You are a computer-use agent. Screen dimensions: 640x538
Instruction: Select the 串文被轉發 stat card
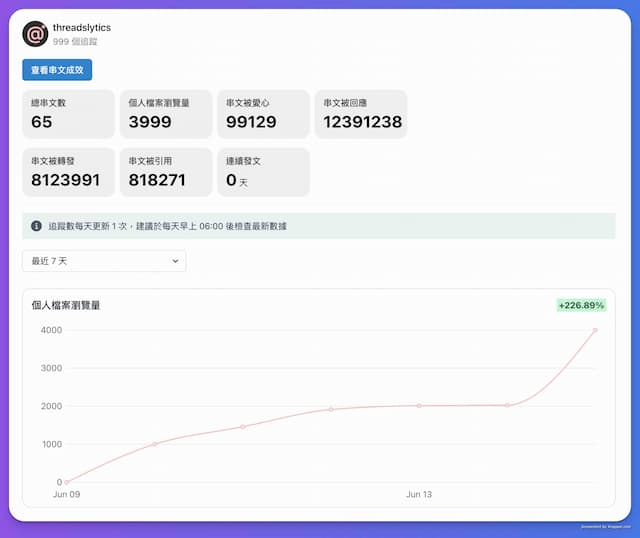68,172
